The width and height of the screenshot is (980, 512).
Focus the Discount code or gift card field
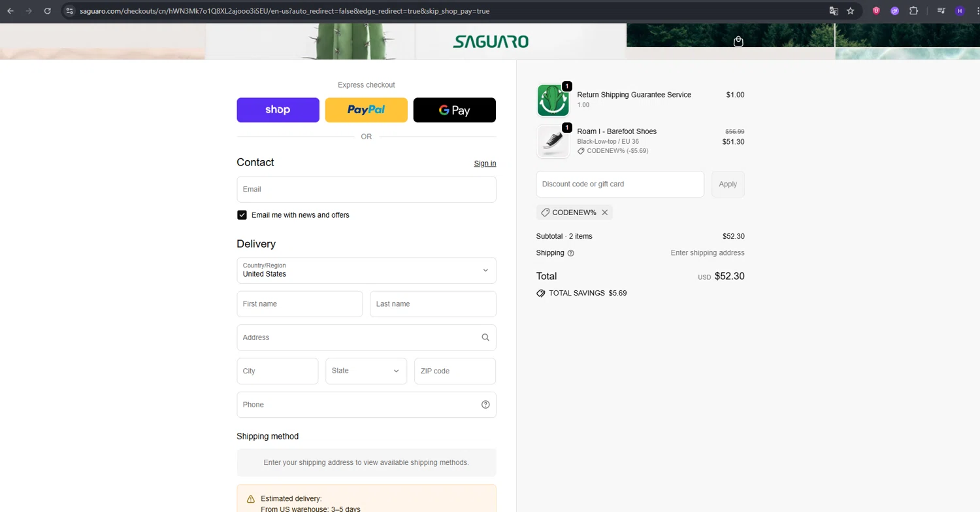[620, 184]
